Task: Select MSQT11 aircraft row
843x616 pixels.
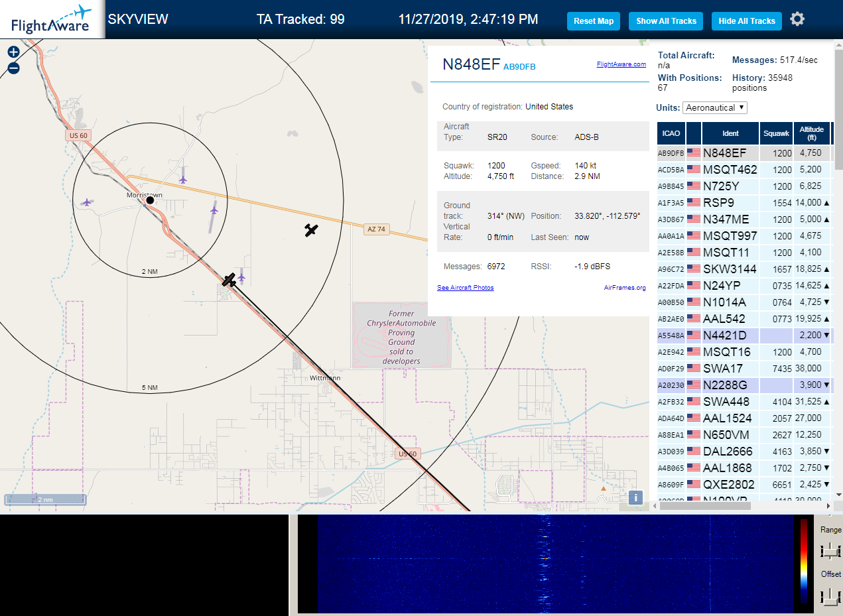Action: [x=744, y=253]
